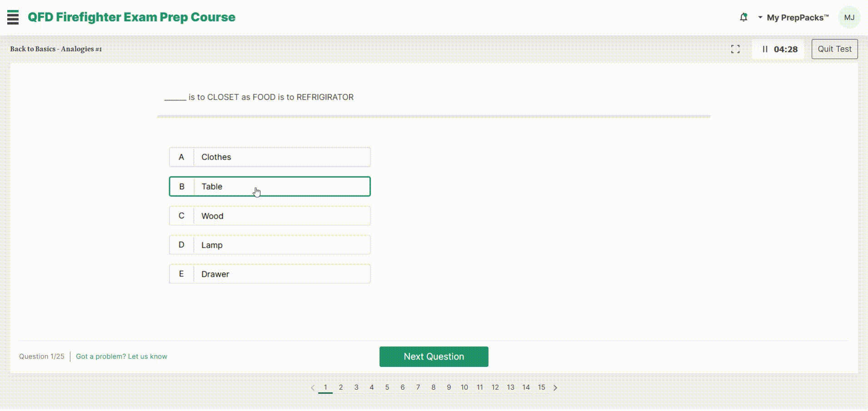Expand the My PrepPacks dropdown

coord(793,18)
